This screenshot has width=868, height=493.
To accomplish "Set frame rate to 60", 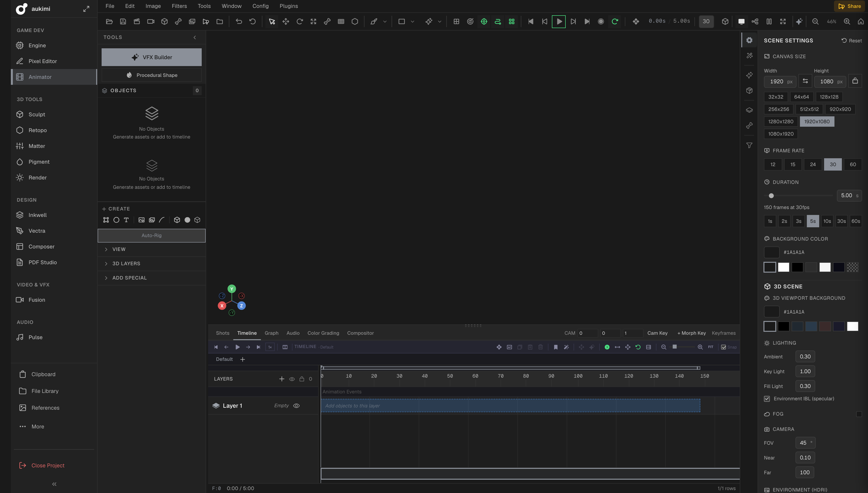I will 853,164.
